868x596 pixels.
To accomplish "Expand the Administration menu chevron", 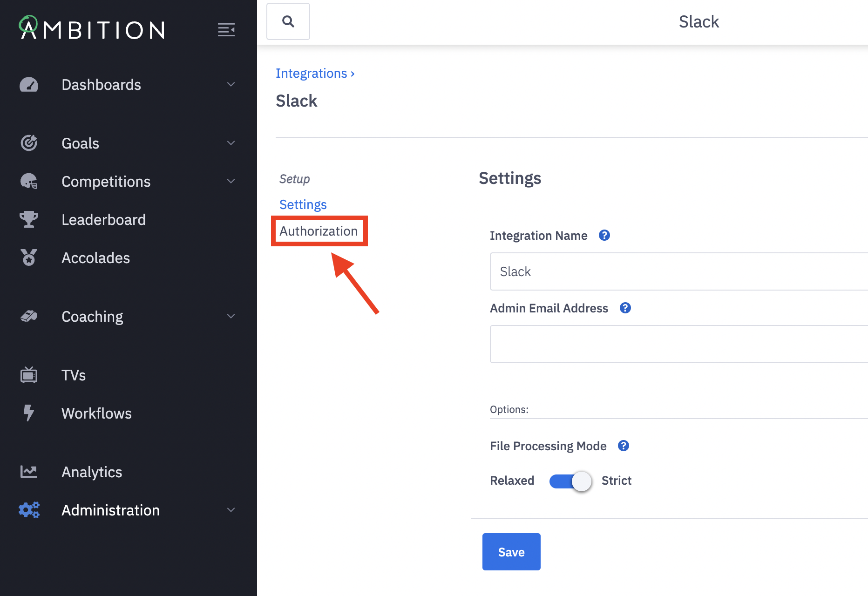I will pyautogui.click(x=231, y=510).
